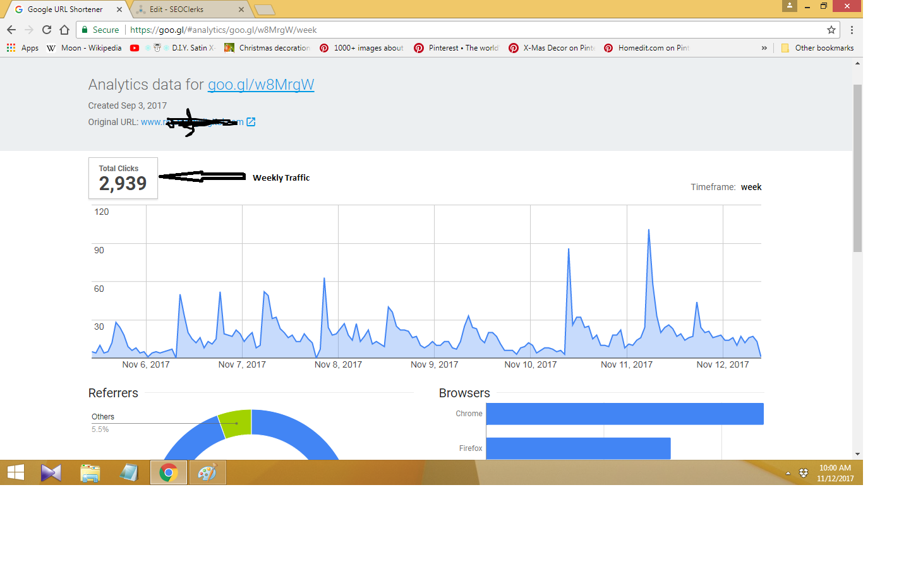Open the goo.gl/w8MrgW analytics link

coord(261,85)
